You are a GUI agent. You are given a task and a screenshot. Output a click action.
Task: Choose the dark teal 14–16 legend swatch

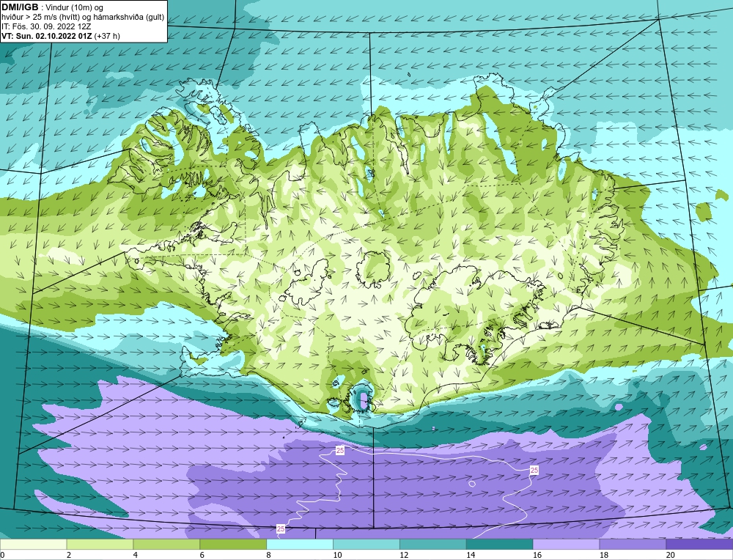pos(500,544)
